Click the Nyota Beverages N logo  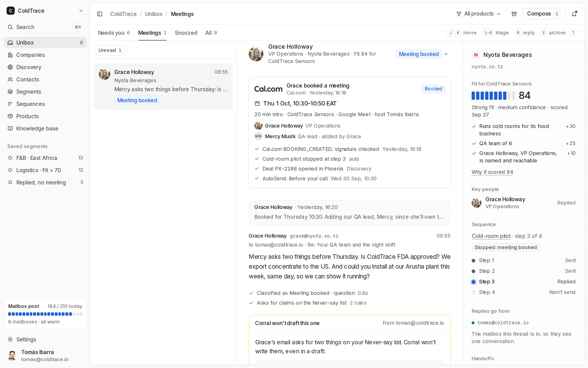click(x=476, y=55)
